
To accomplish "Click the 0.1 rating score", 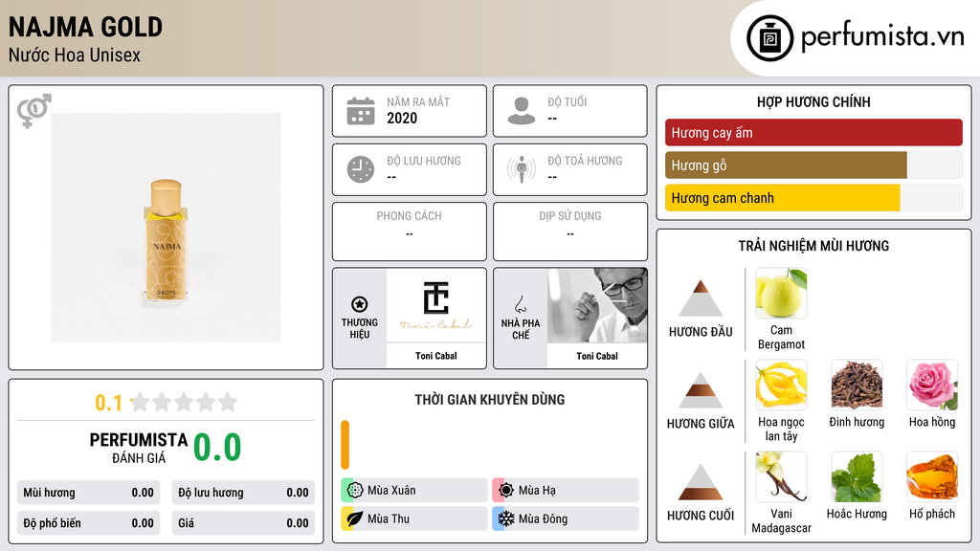I will (x=109, y=403).
